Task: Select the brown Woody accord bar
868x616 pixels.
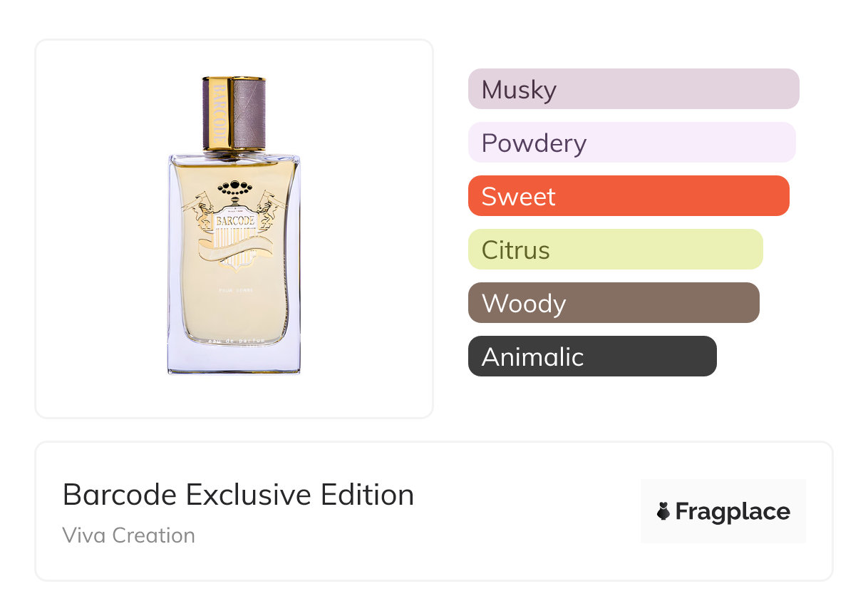Action: click(x=613, y=303)
